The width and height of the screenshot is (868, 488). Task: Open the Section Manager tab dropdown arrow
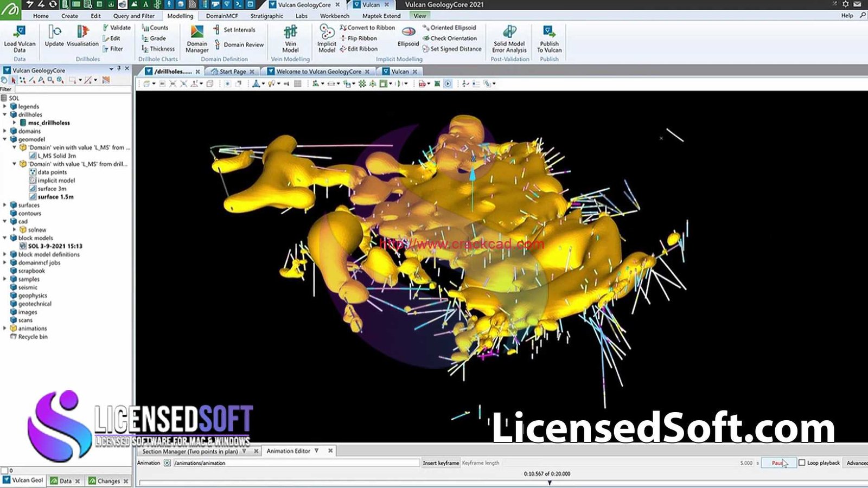coord(244,451)
